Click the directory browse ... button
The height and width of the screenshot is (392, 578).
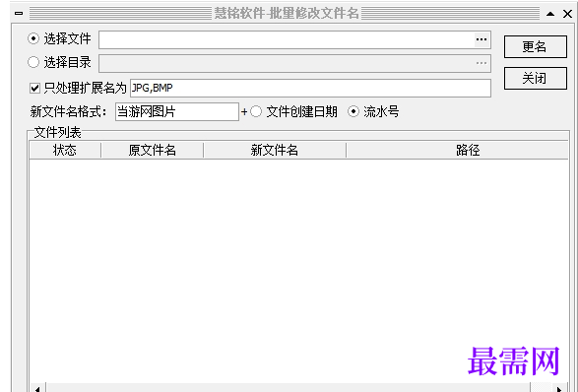click(x=482, y=63)
